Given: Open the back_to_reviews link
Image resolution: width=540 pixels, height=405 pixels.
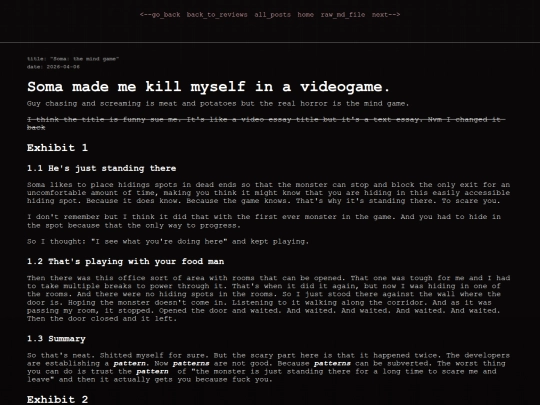Looking at the screenshot, I should (217, 15).
